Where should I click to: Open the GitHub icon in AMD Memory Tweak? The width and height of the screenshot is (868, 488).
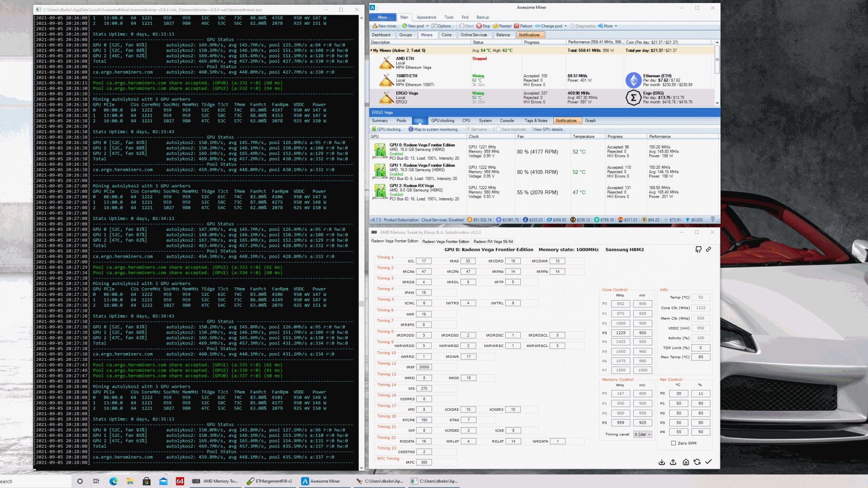tap(698, 249)
